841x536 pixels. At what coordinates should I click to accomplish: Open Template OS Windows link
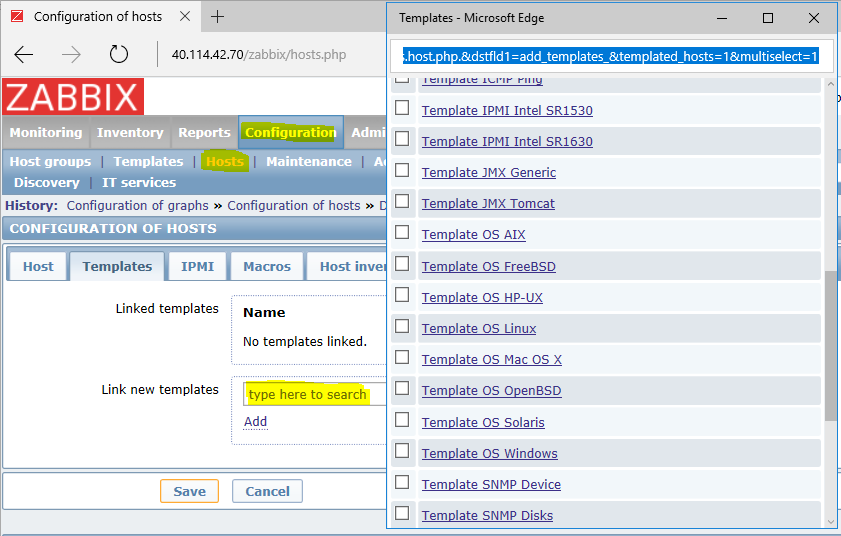pos(490,453)
